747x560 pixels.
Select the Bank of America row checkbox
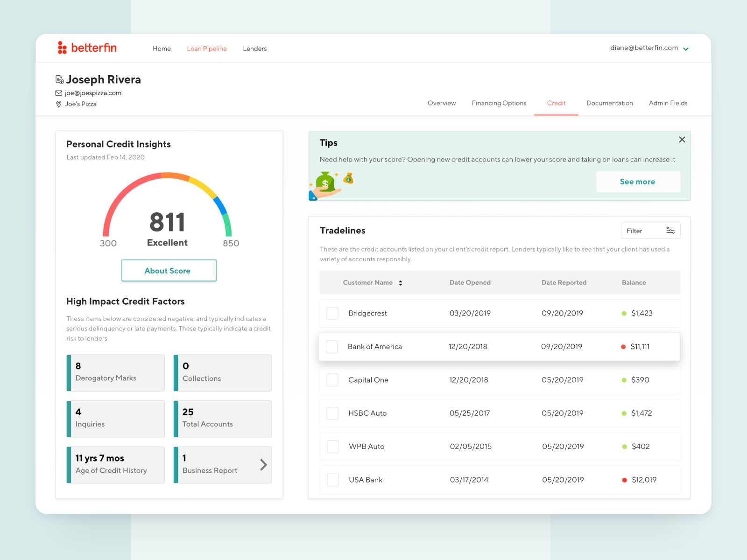pos(332,347)
